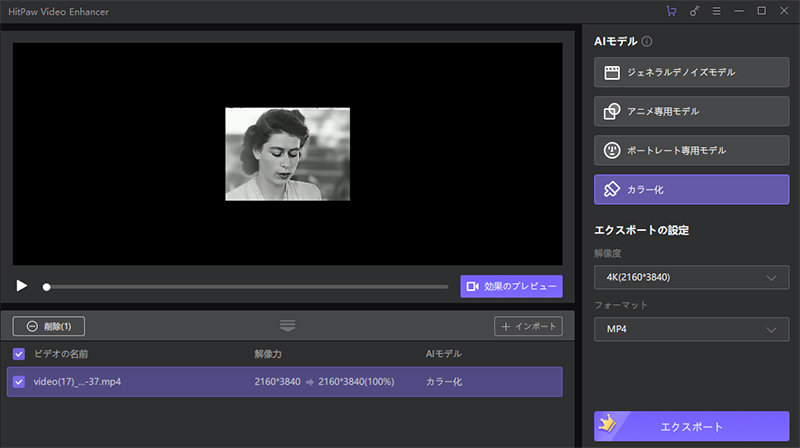This screenshot has width=800, height=448.
Task: Click the 効果のプレビュー button
Action: coord(511,286)
